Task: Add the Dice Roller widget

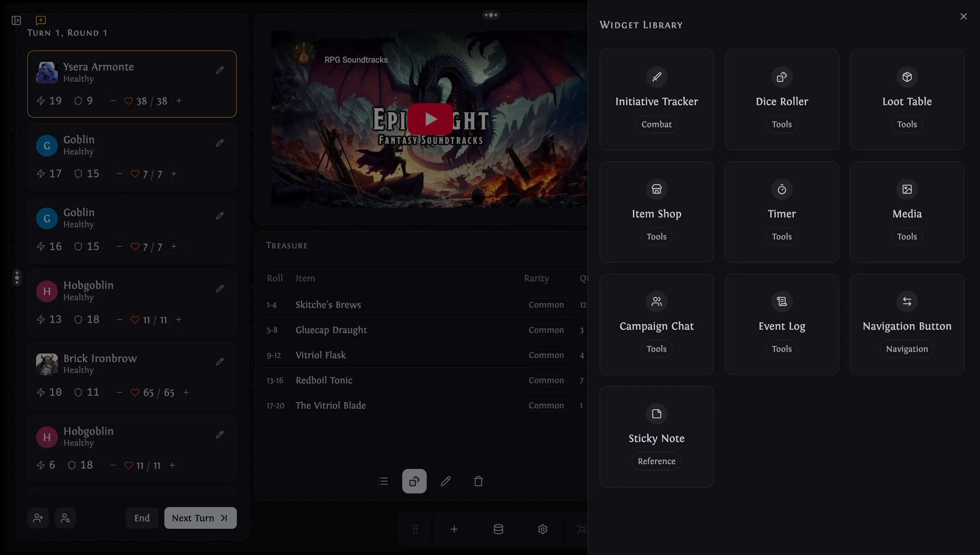Action: point(782,100)
